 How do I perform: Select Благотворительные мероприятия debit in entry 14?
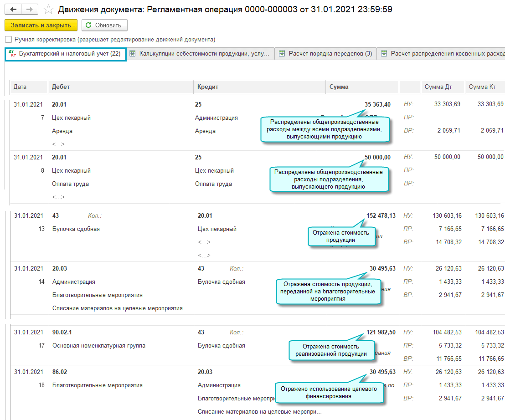97,295
